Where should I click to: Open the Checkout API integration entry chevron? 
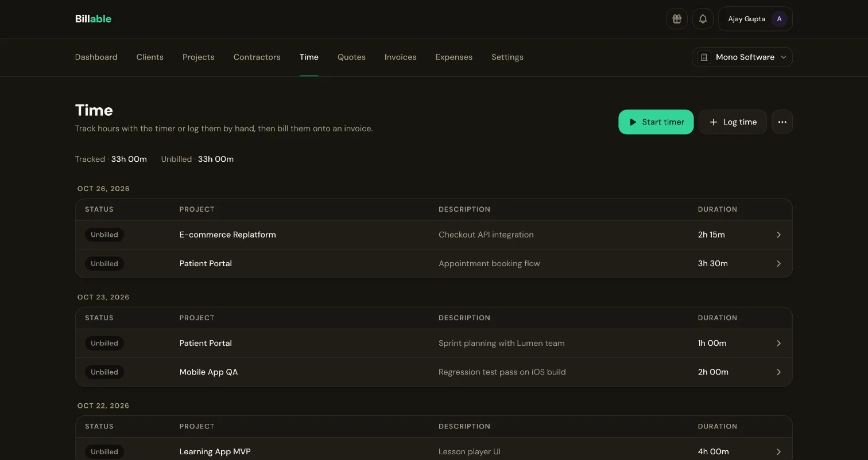pos(778,235)
